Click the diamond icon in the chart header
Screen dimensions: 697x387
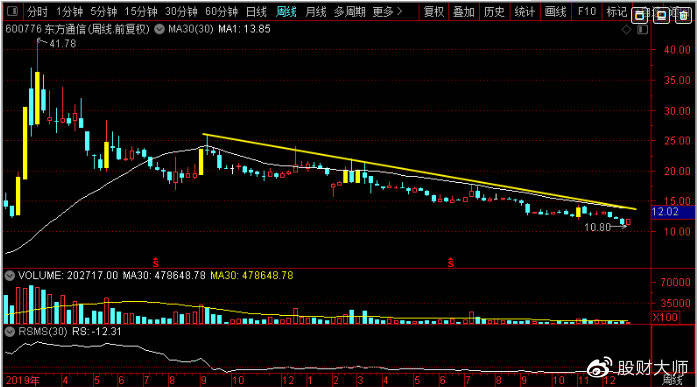pyautogui.click(x=626, y=30)
